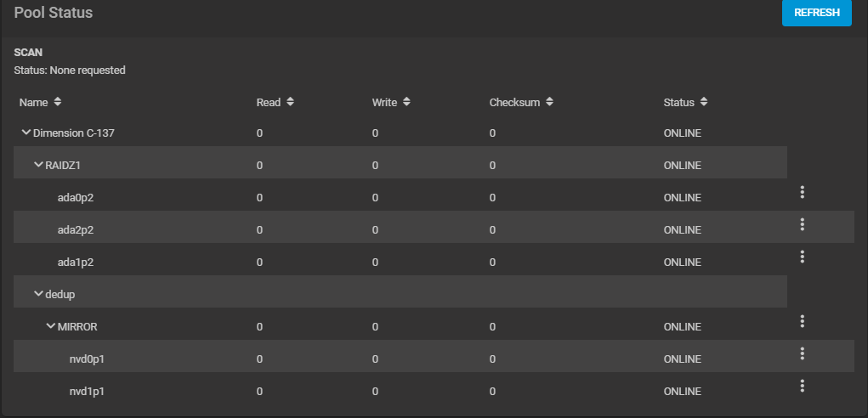Open options menu for ada0p2 disk
Image resolution: width=868 pixels, height=418 pixels.
pyautogui.click(x=802, y=192)
